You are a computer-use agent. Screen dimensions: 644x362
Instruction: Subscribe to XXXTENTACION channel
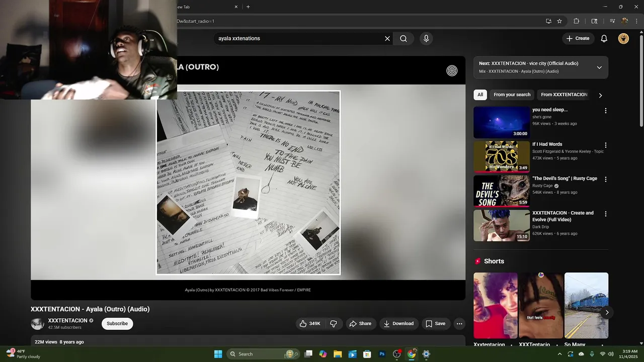[x=117, y=324]
